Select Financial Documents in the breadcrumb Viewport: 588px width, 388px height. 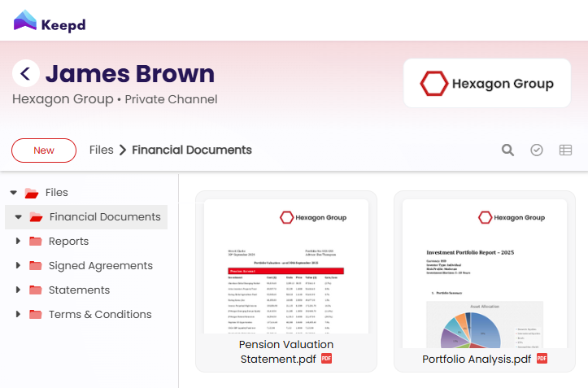[x=192, y=150]
